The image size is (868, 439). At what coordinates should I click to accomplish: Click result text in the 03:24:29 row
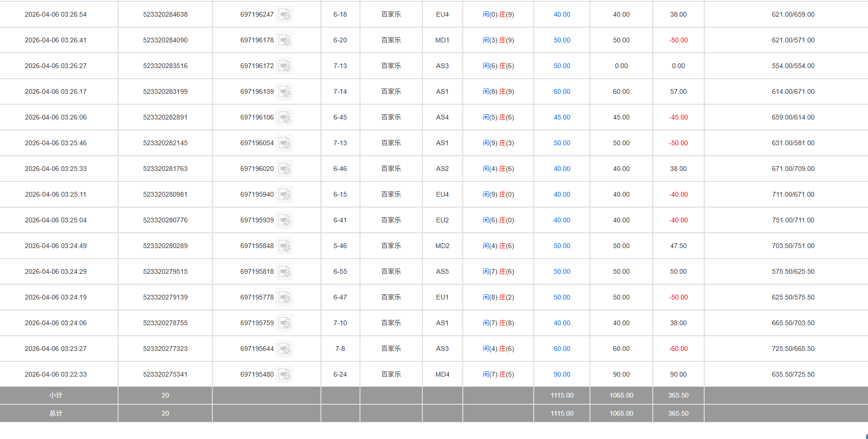point(498,272)
